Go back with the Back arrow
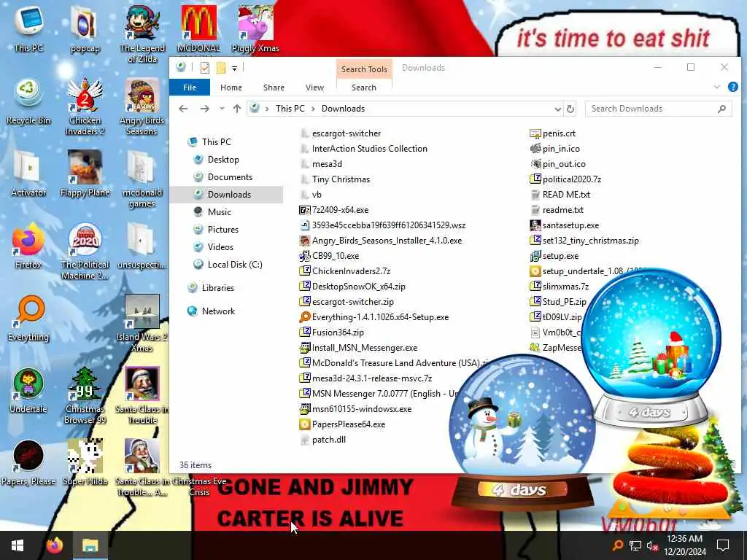The height and width of the screenshot is (560, 747). [183, 109]
